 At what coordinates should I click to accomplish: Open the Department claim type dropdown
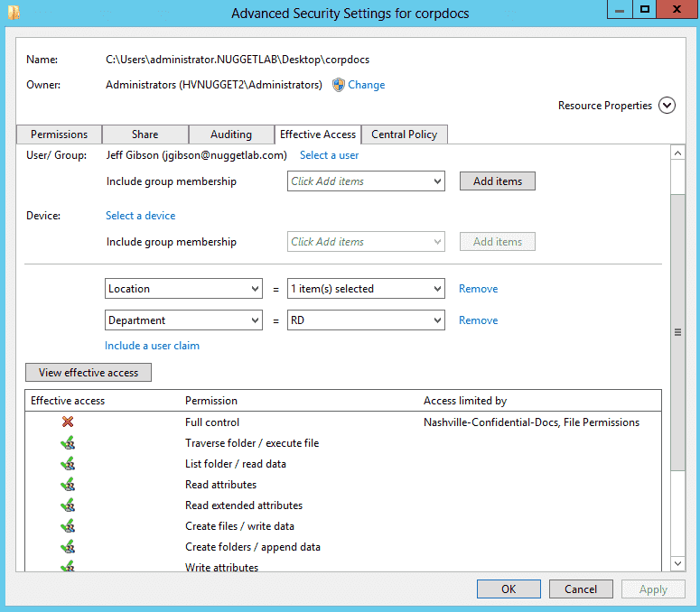pyautogui.click(x=183, y=320)
